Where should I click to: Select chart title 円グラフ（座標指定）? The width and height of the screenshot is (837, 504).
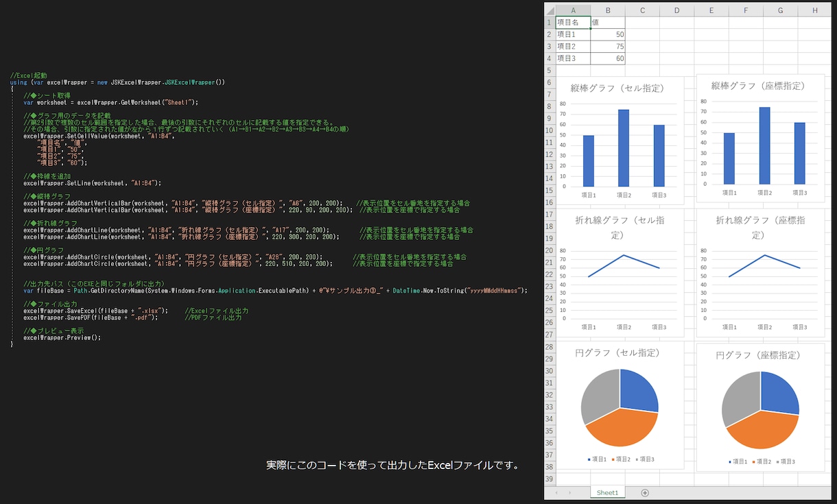coord(760,355)
